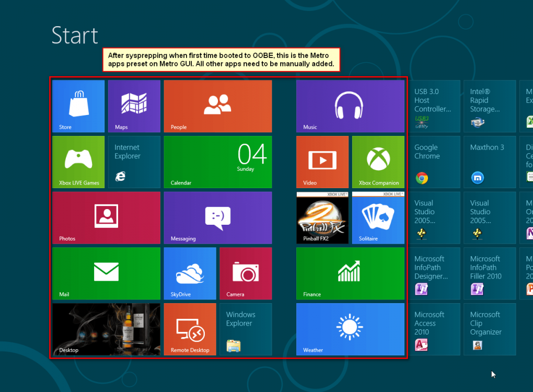
Task: Open Xbox LIVE Games tile
Action: click(x=78, y=162)
